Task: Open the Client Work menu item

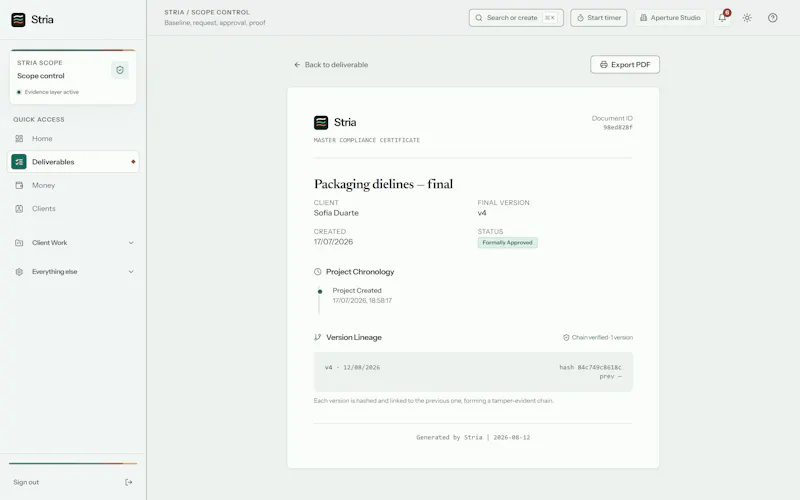Action: tap(73, 243)
